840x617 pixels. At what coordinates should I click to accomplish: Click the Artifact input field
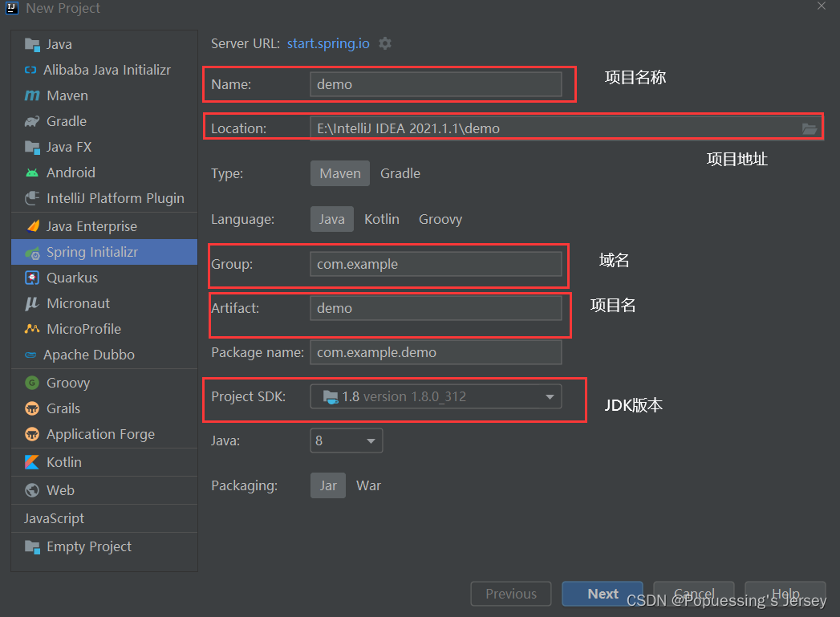(436, 308)
